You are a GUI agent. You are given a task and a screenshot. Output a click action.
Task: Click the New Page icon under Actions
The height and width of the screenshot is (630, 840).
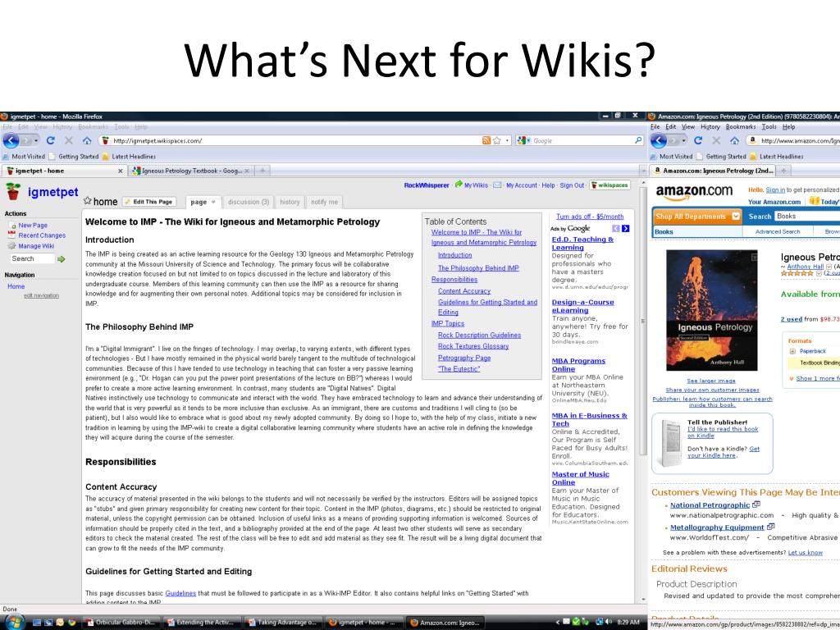pyautogui.click(x=11, y=226)
